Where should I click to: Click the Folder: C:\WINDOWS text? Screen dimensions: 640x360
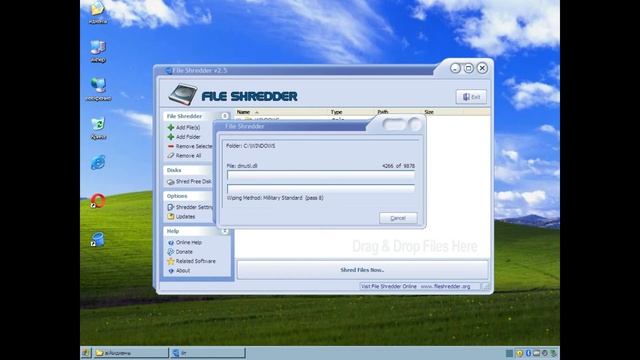tap(251, 146)
